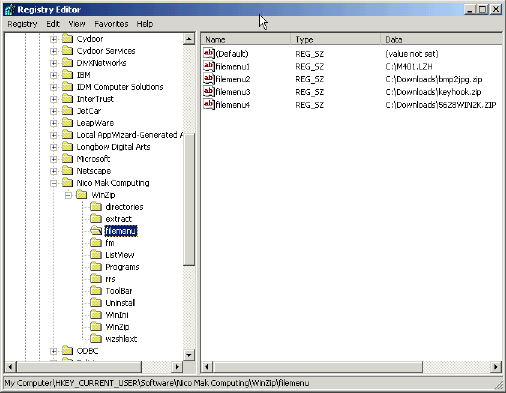The image size is (506, 393).
Task: Click tree pane scroll left arrow
Action: pyautogui.click(x=11, y=367)
